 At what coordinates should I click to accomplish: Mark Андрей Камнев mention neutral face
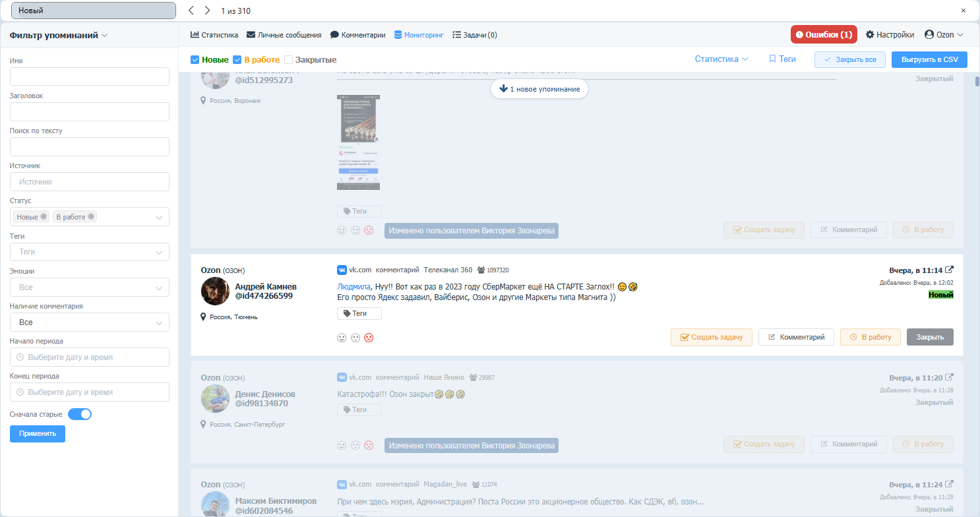[355, 338]
